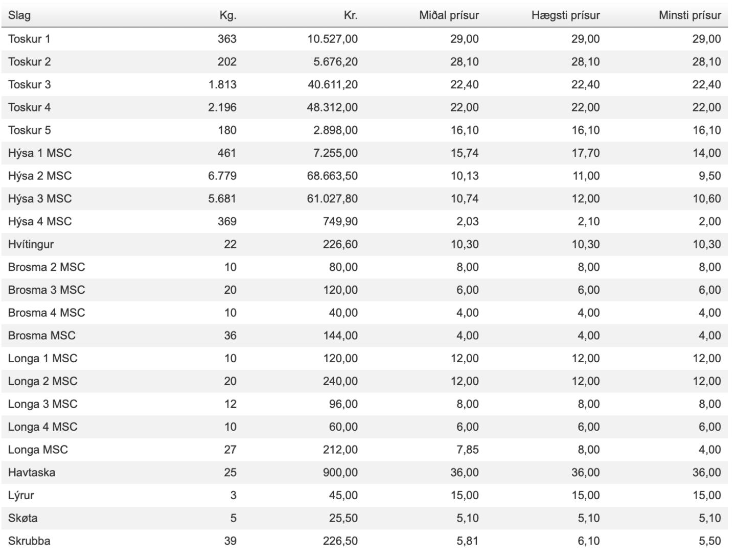
Task: Select the Longa 1 MSC row label
Action: 42,358
